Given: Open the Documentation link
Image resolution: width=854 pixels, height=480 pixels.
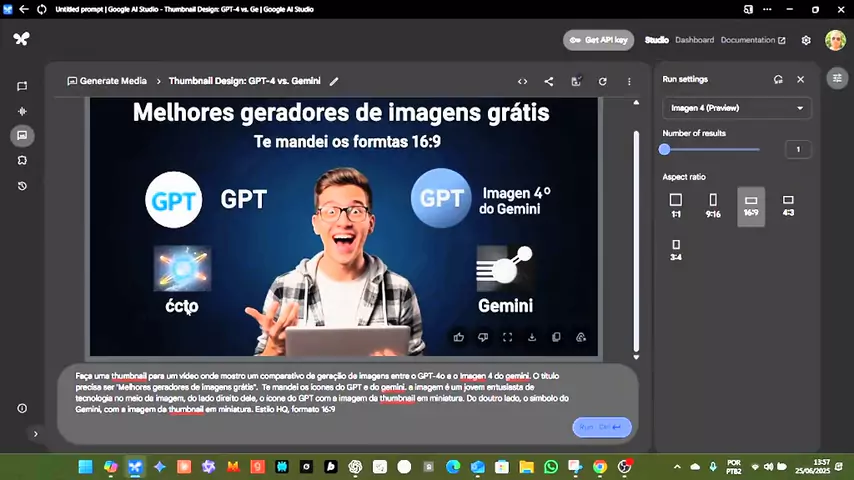Looking at the screenshot, I should coord(752,40).
